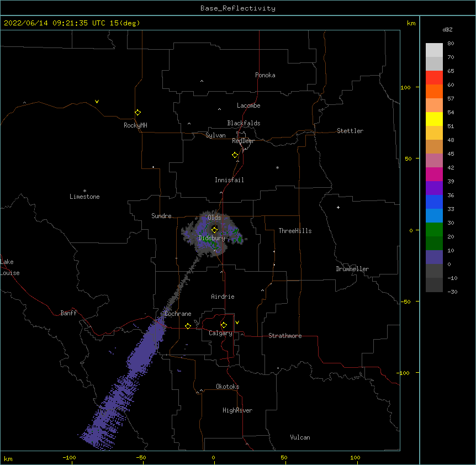Click the Sundre label
476x465 pixels.
click(161, 216)
